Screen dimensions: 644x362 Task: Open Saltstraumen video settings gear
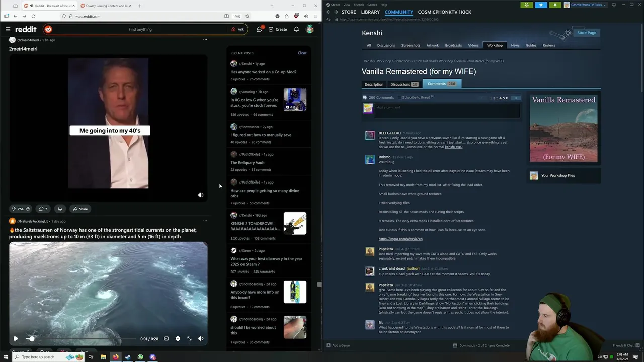[178, 339]
